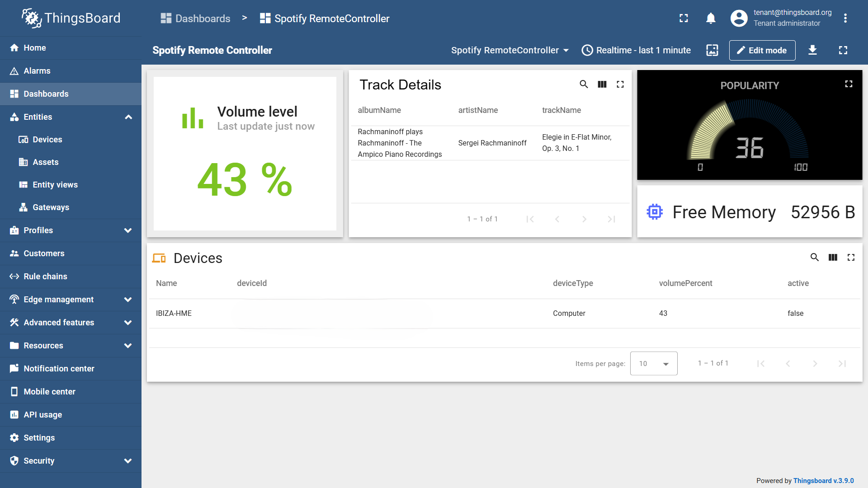Open Entity views in the sidebar

click(x=71, y=185)
